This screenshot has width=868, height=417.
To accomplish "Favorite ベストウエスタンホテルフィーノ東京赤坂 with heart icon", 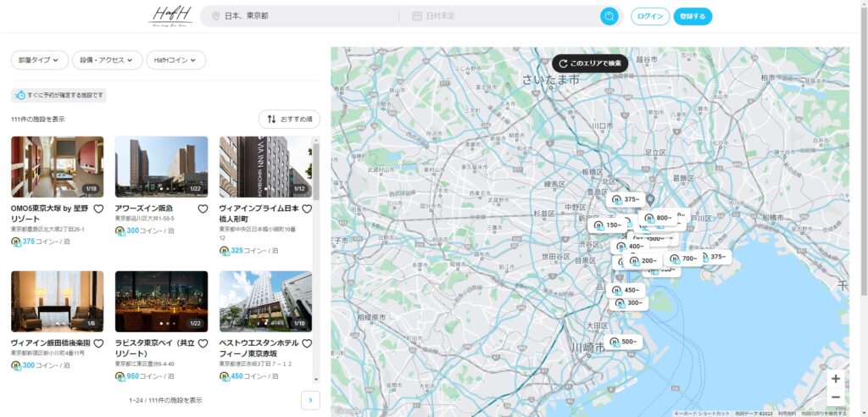I will point(307,343).
